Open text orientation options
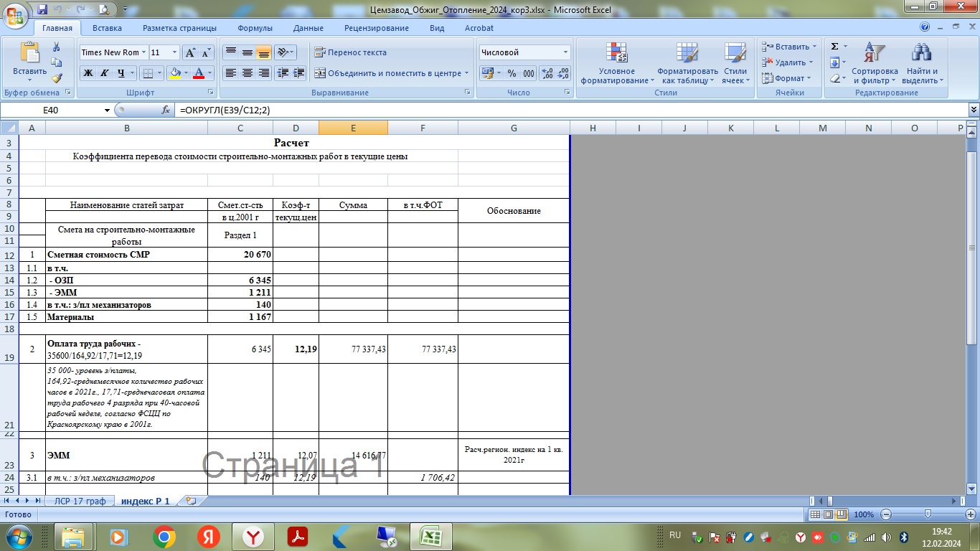Screen dimensions: 980x551 (286, 52)
